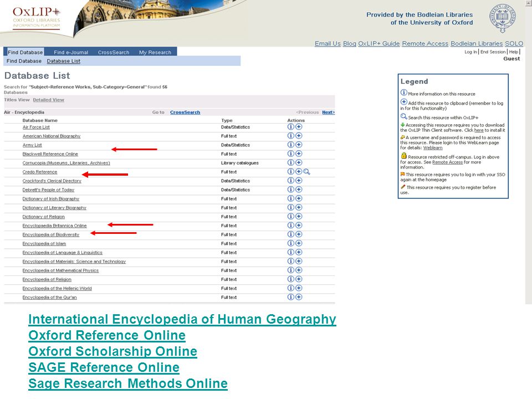Open Bodleian Libraries header link
Viewport: 532px width, 399px height.
click(477, 43)
